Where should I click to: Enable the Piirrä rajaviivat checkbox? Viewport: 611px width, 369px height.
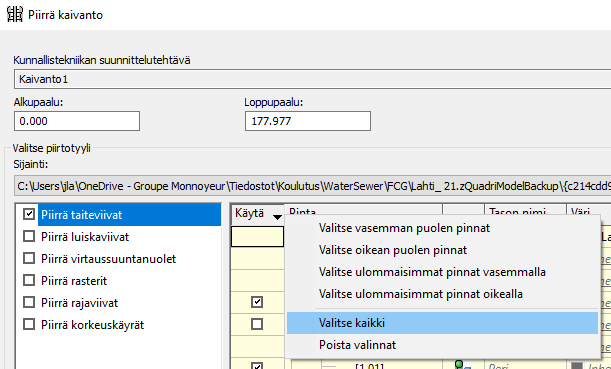tap(29, 302)
